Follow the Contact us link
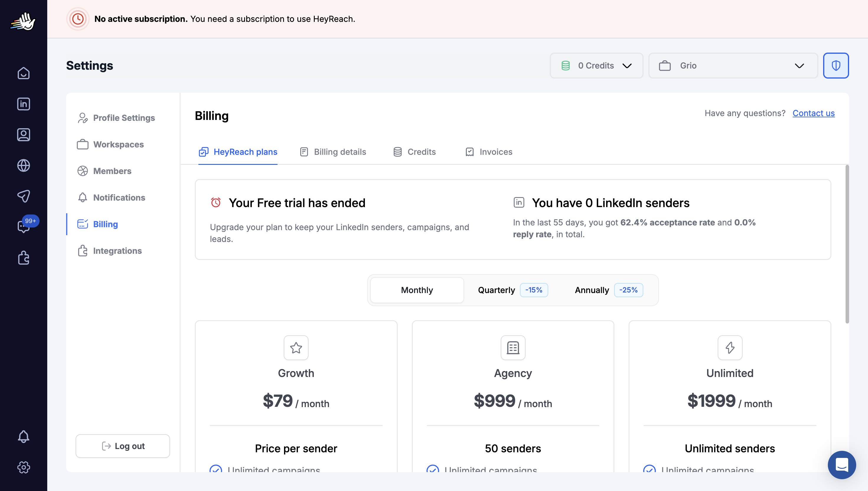 tap(813, 113)
